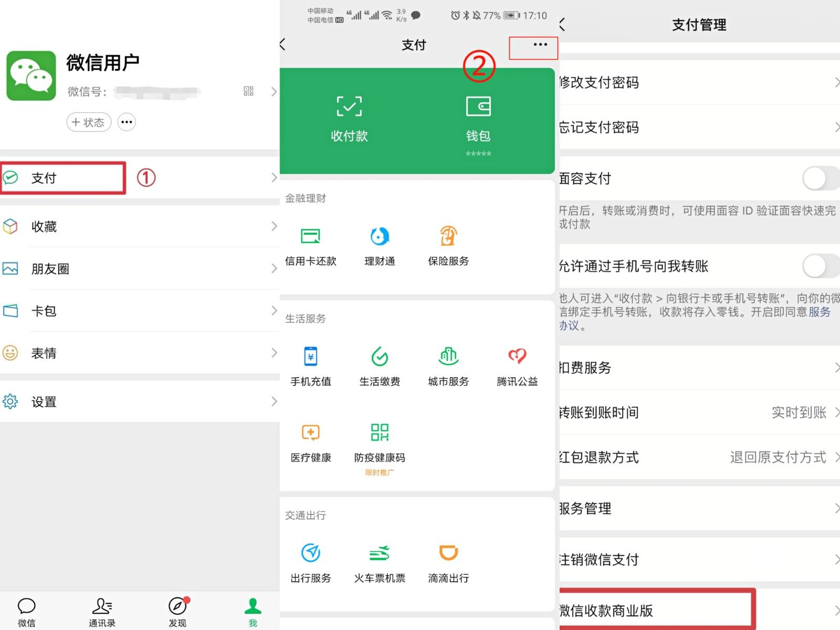Select the 手机充值 icon
840x630 pixels.
(x=311, y=356)
